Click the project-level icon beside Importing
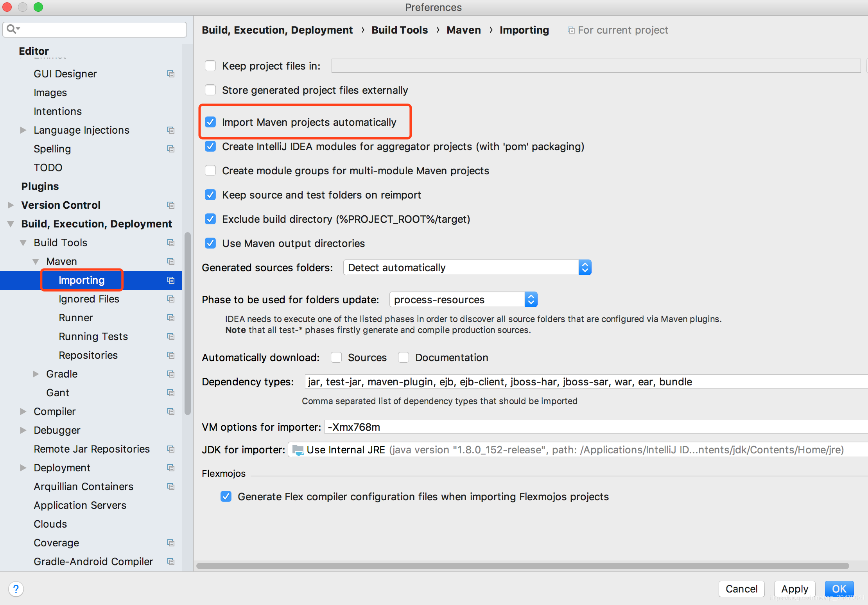This screenshot has width=868, height=605. [x=171, y=280]
